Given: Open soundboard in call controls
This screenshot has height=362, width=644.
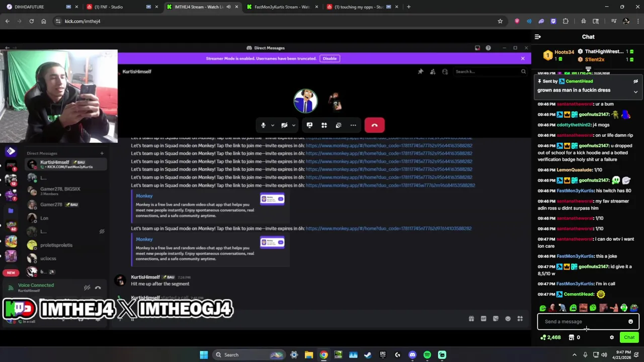Looking at the screenshot, I should coord(339,125).
